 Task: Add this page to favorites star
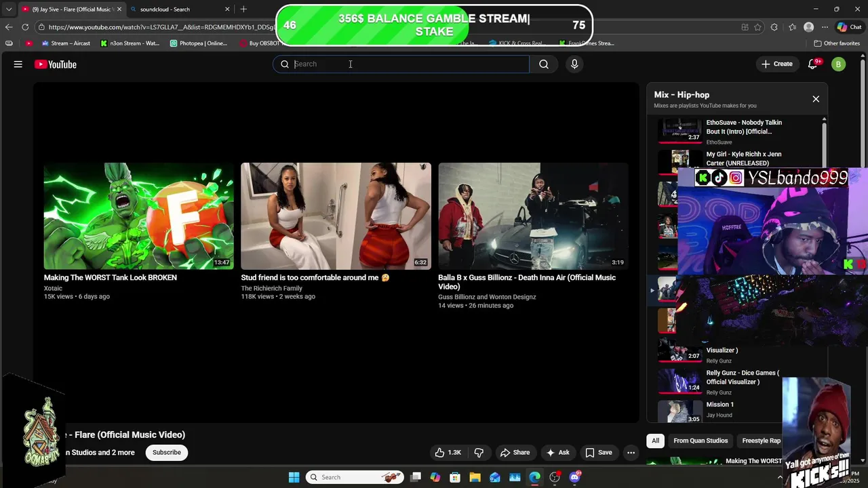(x=757, y=27)
